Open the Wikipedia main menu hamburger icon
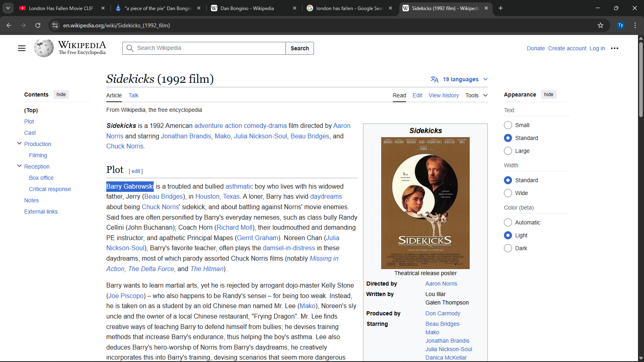The height and width of the screenshot is (362, 644). 22,48
